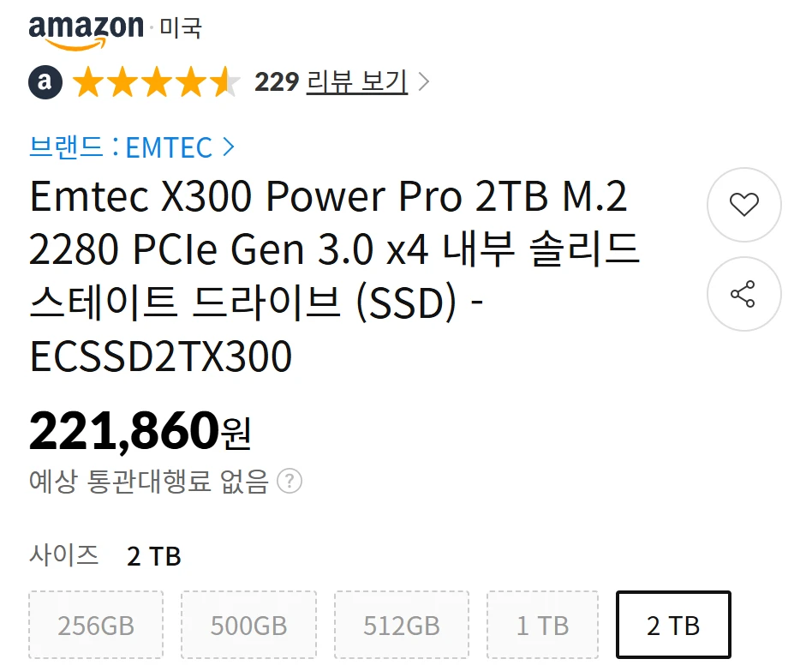The width and height of the screenshot is (812, 671).
Task: Click the question mark help icon
Action: pos(290,482)
